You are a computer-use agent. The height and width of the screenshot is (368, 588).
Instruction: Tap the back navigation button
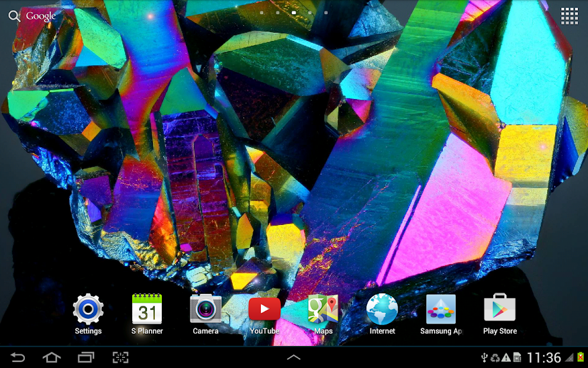coord(17,357)
